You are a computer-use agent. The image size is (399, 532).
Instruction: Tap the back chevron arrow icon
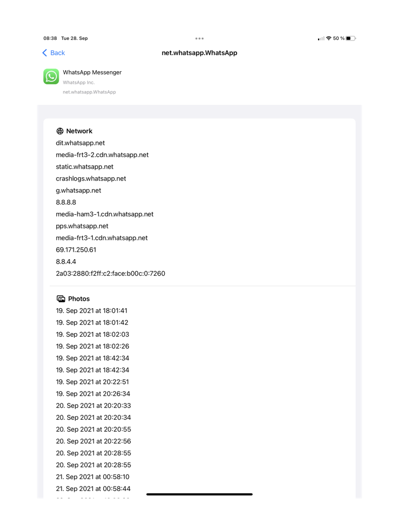43,52
